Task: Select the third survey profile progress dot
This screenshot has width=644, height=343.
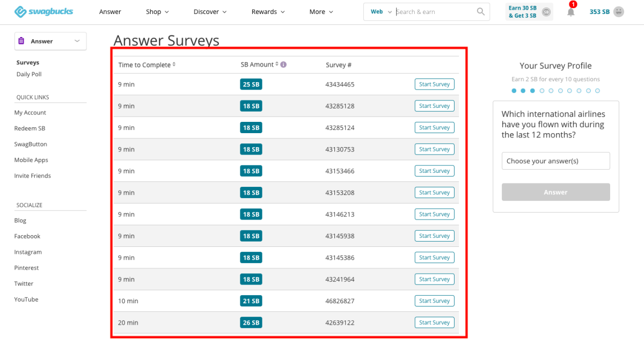Action: [x=532, y=91]
